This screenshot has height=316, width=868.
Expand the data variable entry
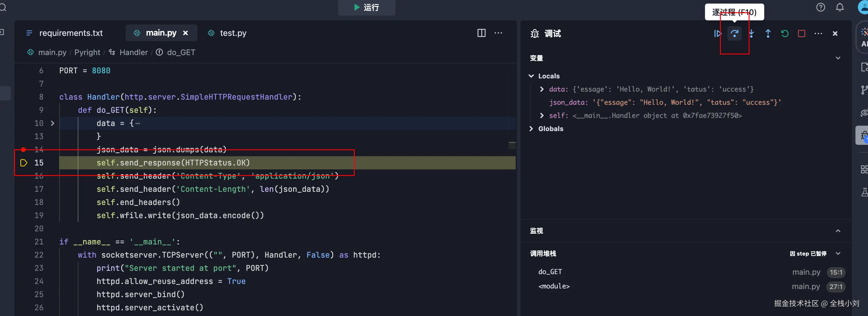(x=541, y=89)
